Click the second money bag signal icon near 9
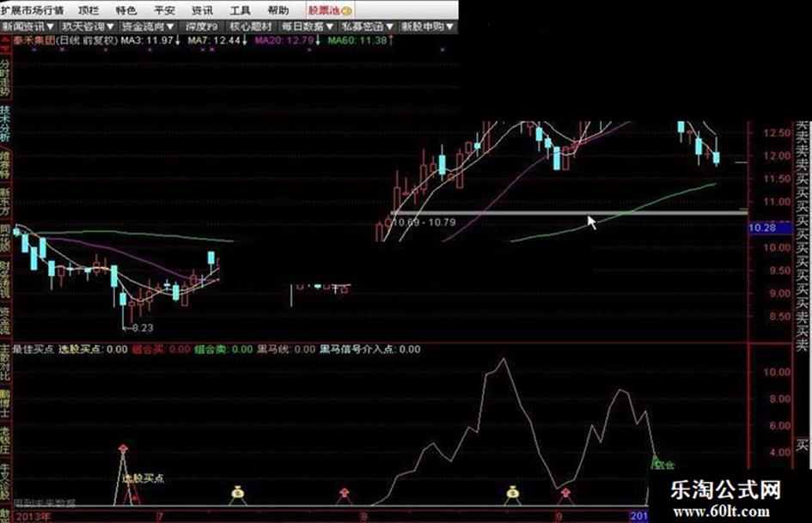Screen dimensions: 812x523 coord(512,493)
